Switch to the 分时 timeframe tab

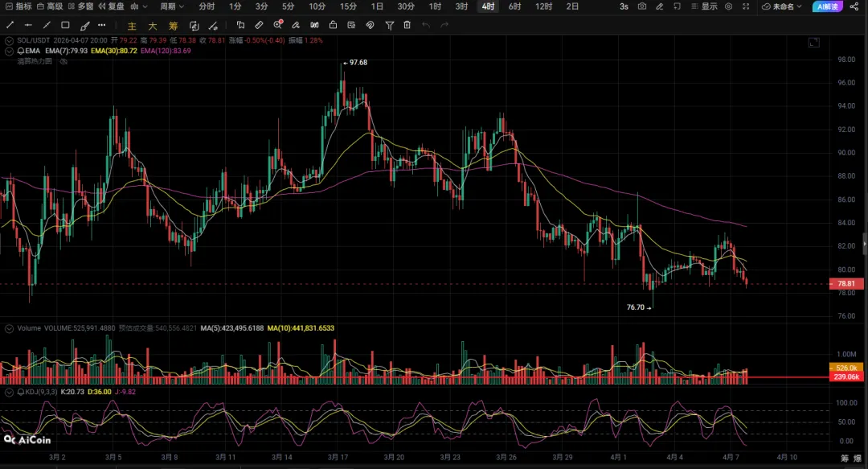[207, 6]
